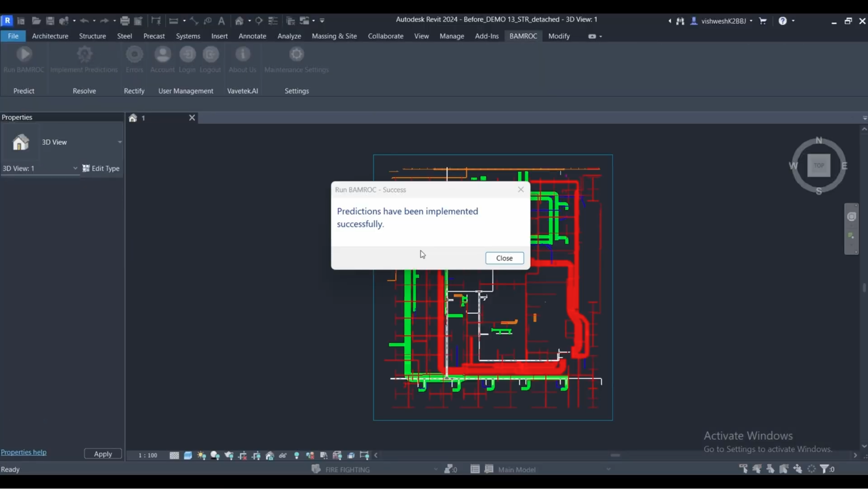The height and width of the screenshot is (489, 868).
Task: Open the 3D View type dropdown
Action: pos(119,142)
